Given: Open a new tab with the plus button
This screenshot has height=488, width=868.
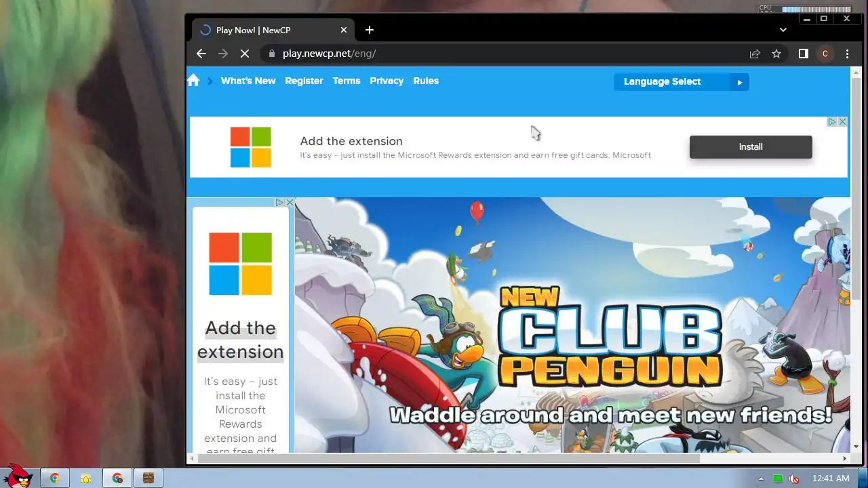Looking at the screenshot, I should [x=370, y=30].
